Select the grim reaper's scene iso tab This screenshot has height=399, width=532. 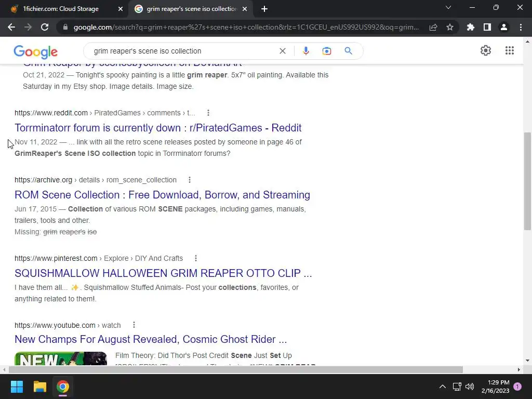(x=191, y=9)
